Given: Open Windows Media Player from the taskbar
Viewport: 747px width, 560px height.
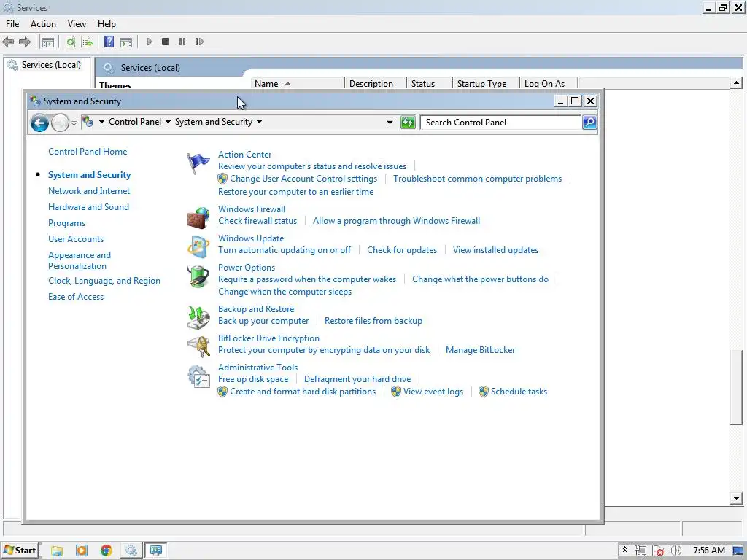Looking at the screenshot, I should coord(82,551).
